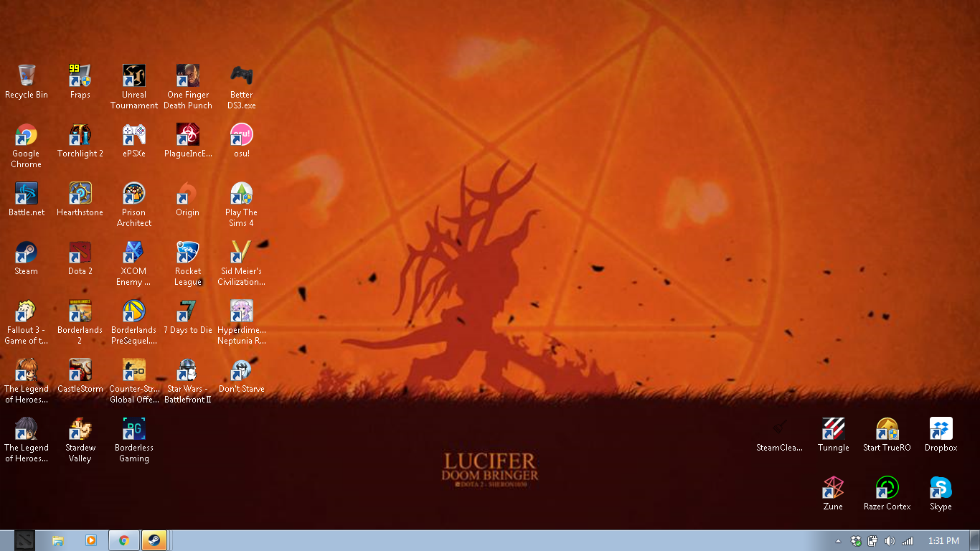Open the volume speaker tray icon
This screenshot has height=551, width=980.
[890, 541]
